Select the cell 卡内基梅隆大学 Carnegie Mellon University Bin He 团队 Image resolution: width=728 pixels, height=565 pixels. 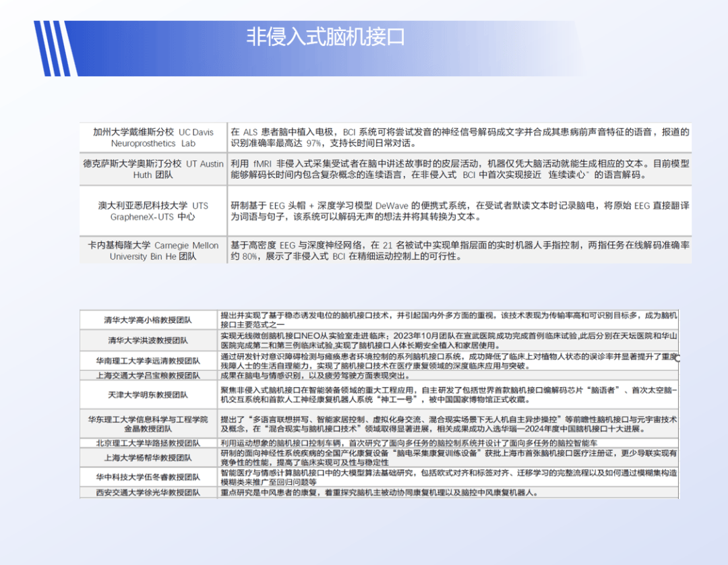pos(153,251)
